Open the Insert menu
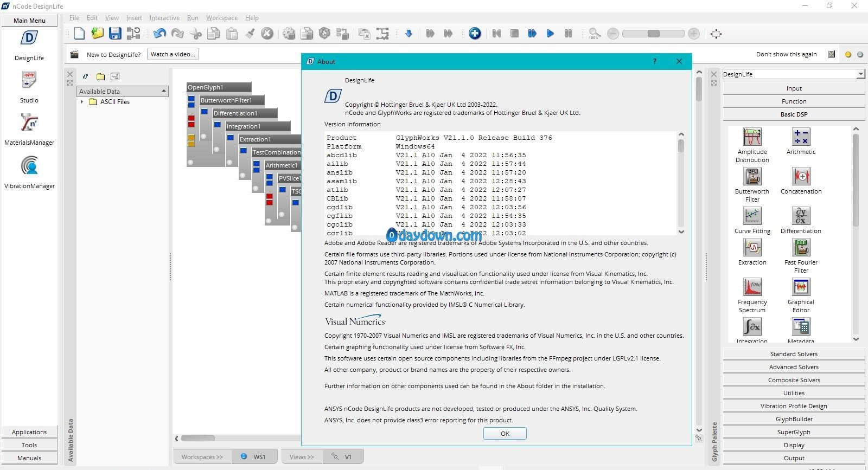868x470 pixels. point(134,18)
